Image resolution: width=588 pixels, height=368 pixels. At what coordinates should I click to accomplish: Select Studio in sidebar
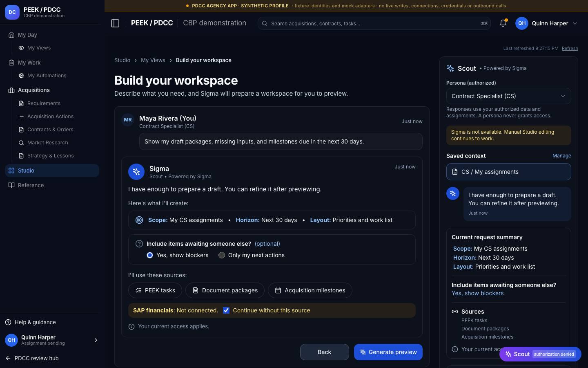coord(52,171)
